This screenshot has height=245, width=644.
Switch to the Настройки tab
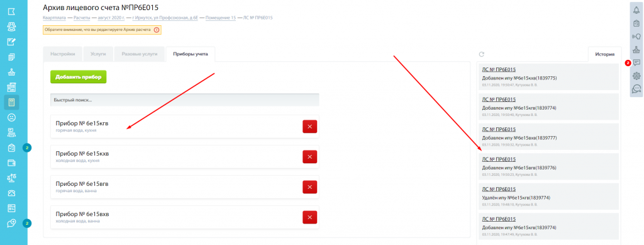tap(62, 54)
